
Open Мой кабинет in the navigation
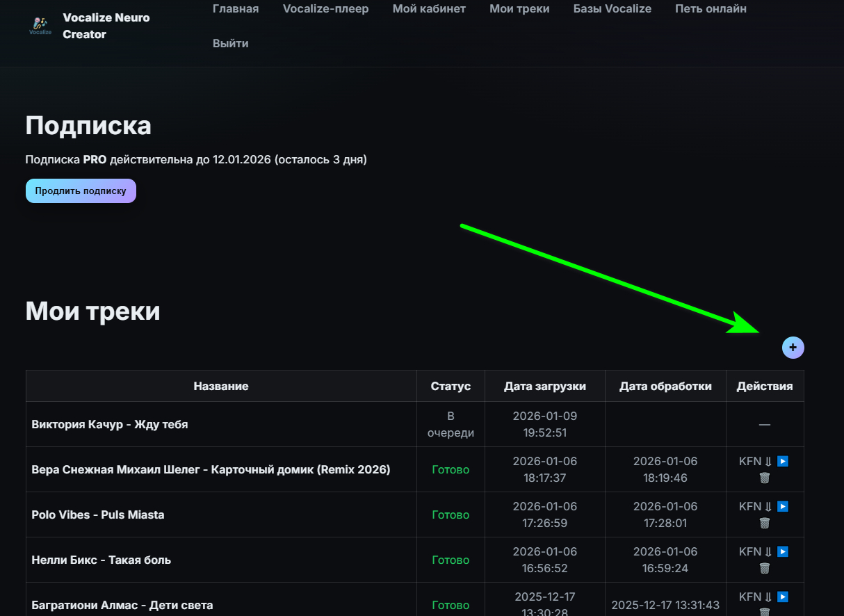pos(429,9)
